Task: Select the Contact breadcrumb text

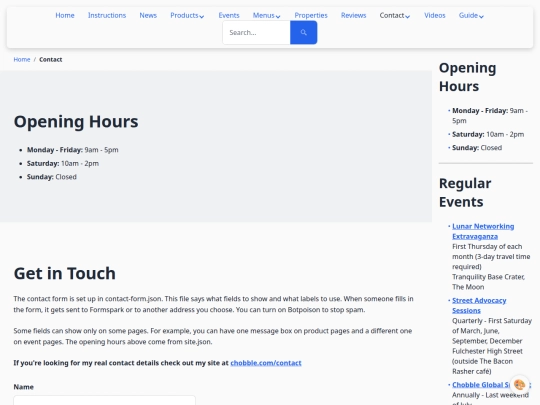Action: (51, 60)
